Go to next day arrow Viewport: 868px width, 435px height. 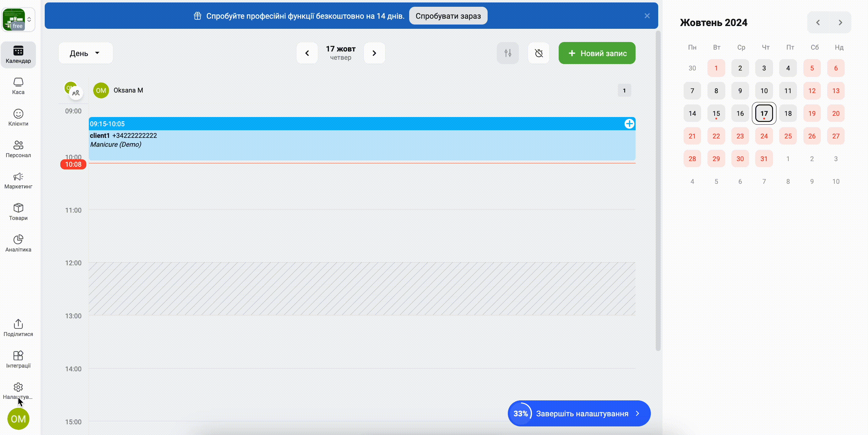pos(374,53)
